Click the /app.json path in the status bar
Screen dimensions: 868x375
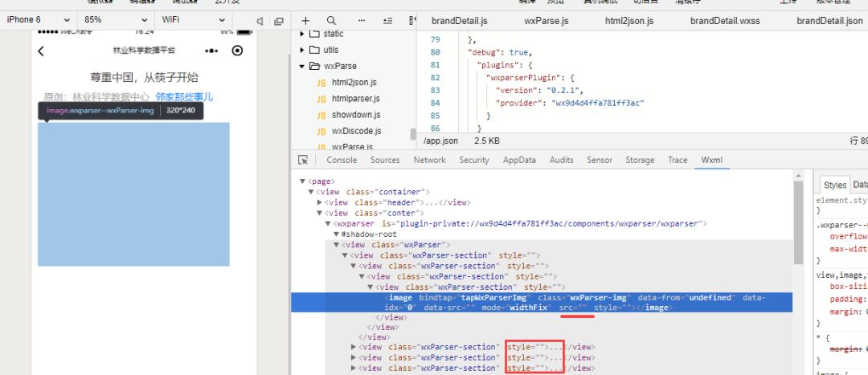[x=440, y=141]
